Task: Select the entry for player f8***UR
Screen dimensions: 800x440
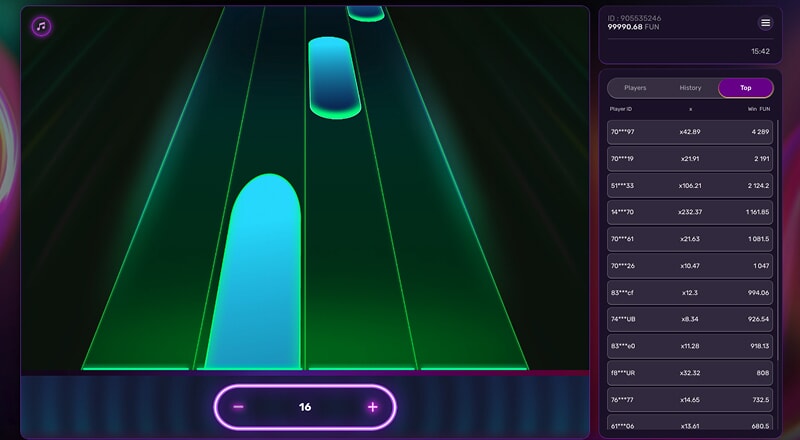Action: pos(690,372)
